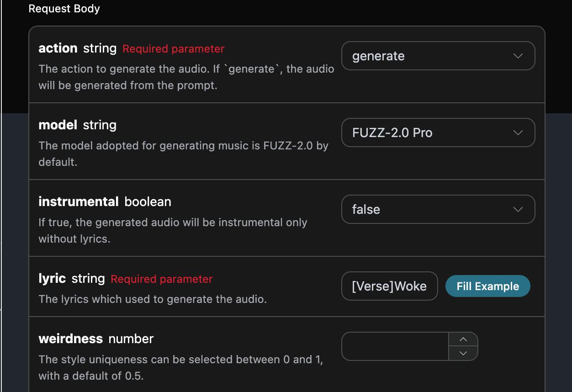Increase weirdness with the up arrow

click(x=463, y=339)
